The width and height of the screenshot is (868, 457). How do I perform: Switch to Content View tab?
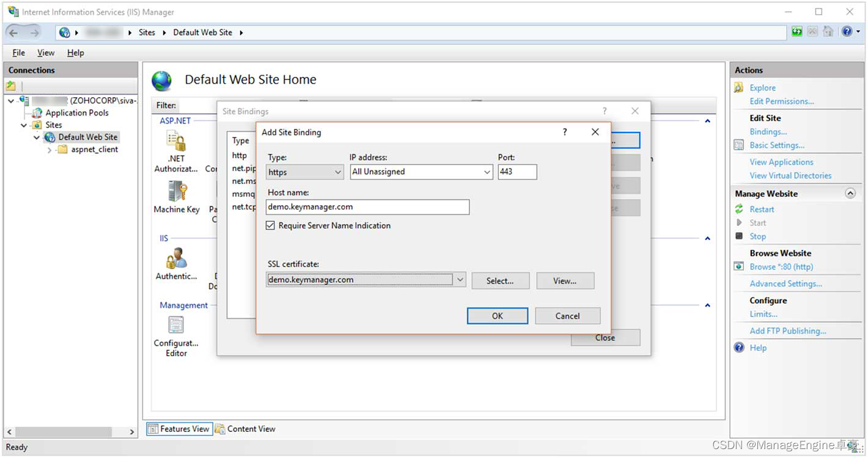245,429
